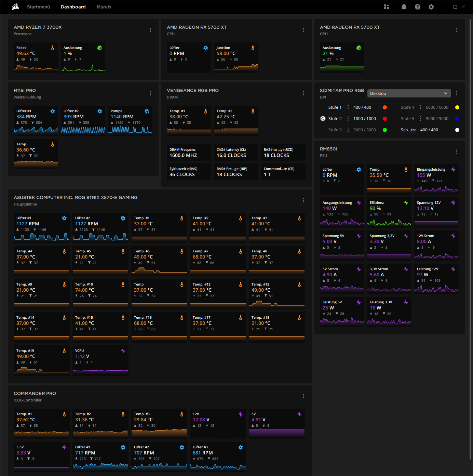Click the motherboard Temp. #10 thermometer icon

(x=123, y=285)
